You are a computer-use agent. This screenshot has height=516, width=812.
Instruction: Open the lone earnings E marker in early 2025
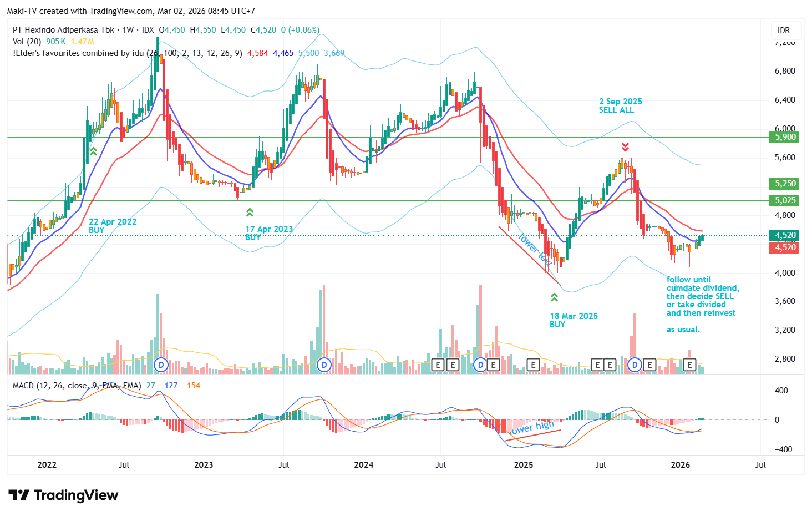533,365
